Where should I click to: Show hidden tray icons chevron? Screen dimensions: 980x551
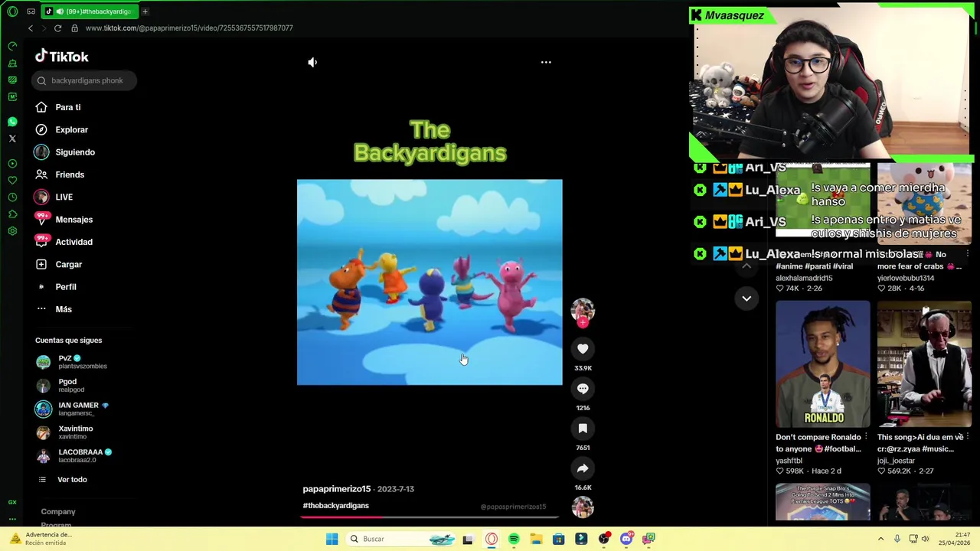click(880, 539)
